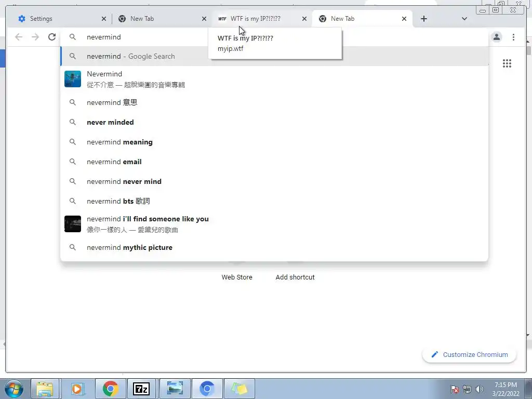
Task: Open the profile avatar menu
Action: pyautogui.click(x=497, y=37)
